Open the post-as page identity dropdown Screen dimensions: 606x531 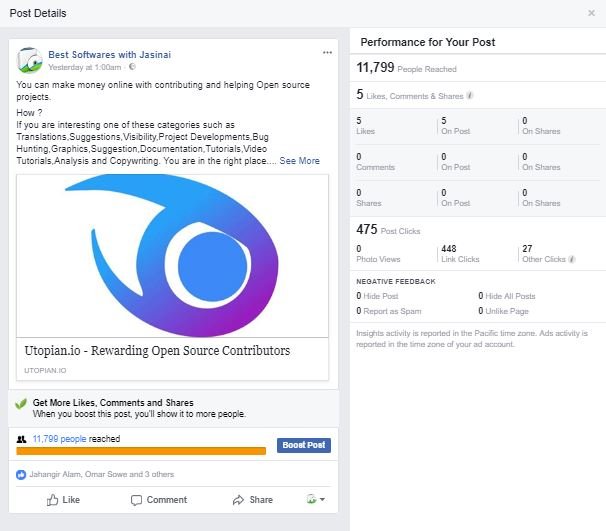pos(316,499)
